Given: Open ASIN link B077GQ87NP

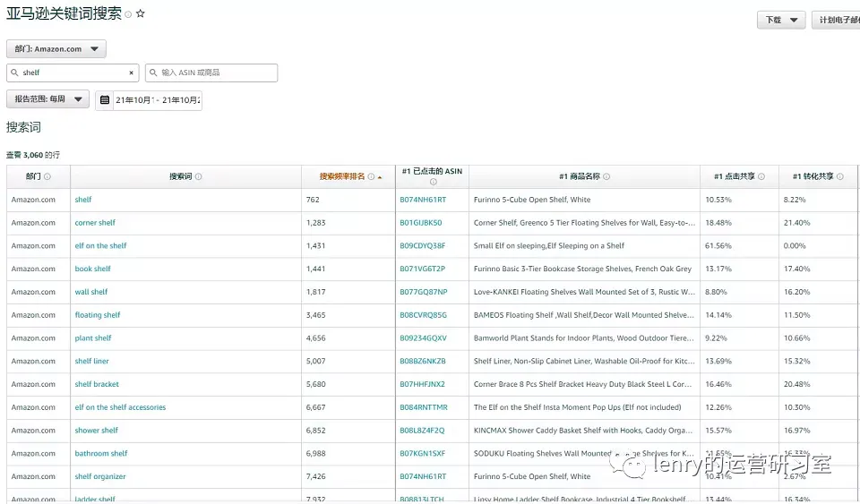Looking at the screenshot, I should pyautogui.click(x=424, y=292).
